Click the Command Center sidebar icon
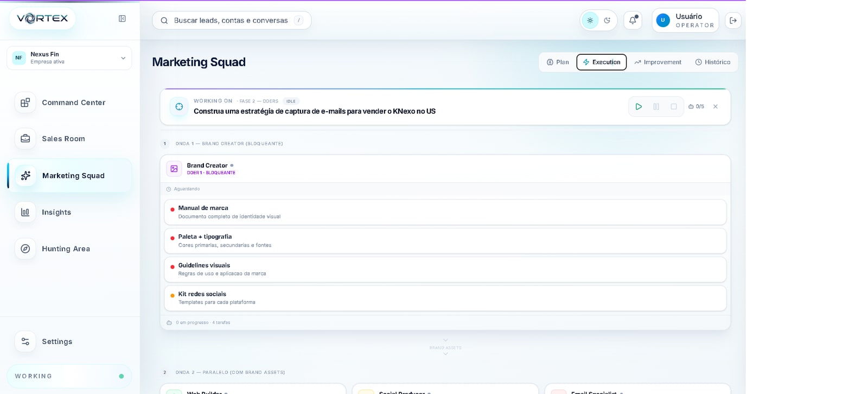868x394 pixels. [x=25, y=102]
